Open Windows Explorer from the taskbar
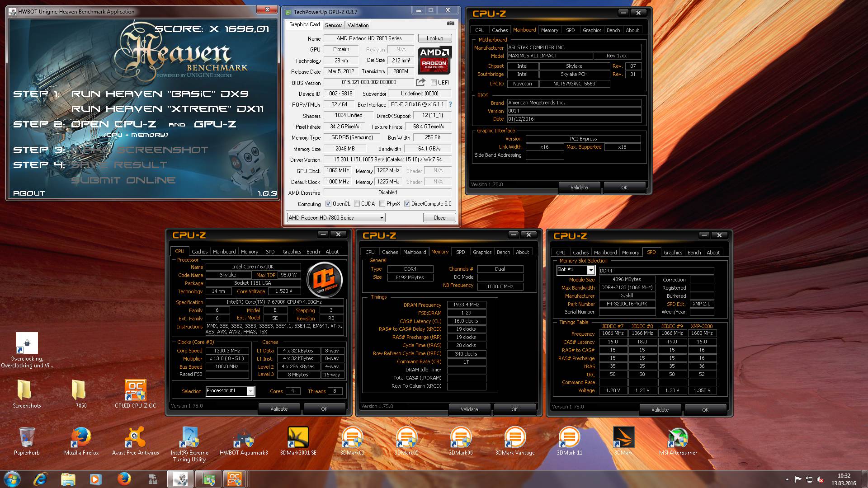Screen dimensions: 868x488 pos(68,479)
